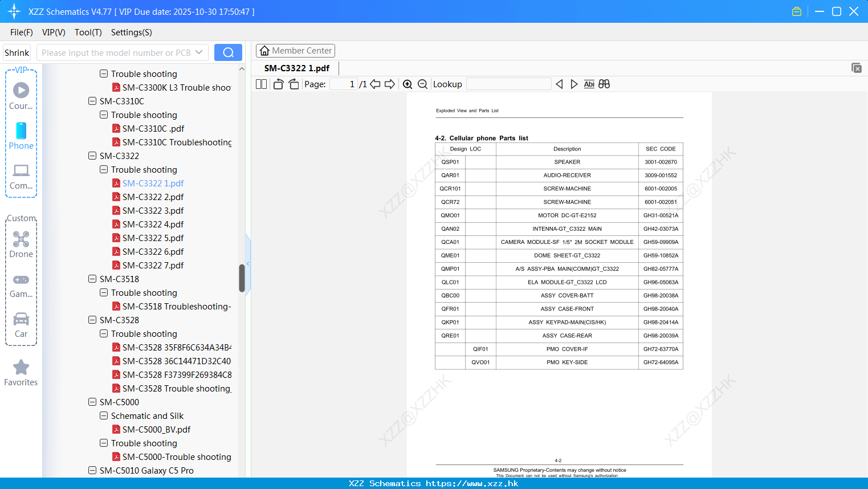Click the xzz.hk link in status bar
This screenshot has height=489, width=868.
(472, 483)
